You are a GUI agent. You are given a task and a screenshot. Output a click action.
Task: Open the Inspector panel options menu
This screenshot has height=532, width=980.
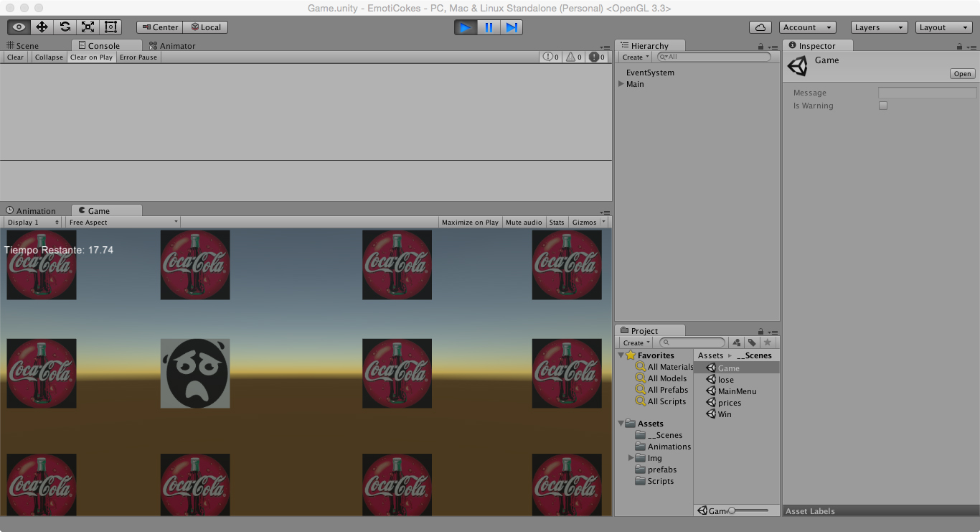pos(971,47)
